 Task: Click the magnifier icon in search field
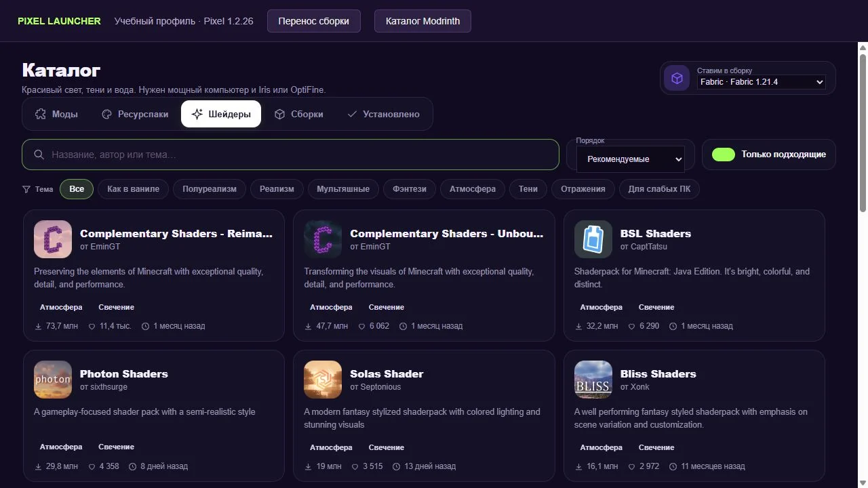[x=39, y=155]
